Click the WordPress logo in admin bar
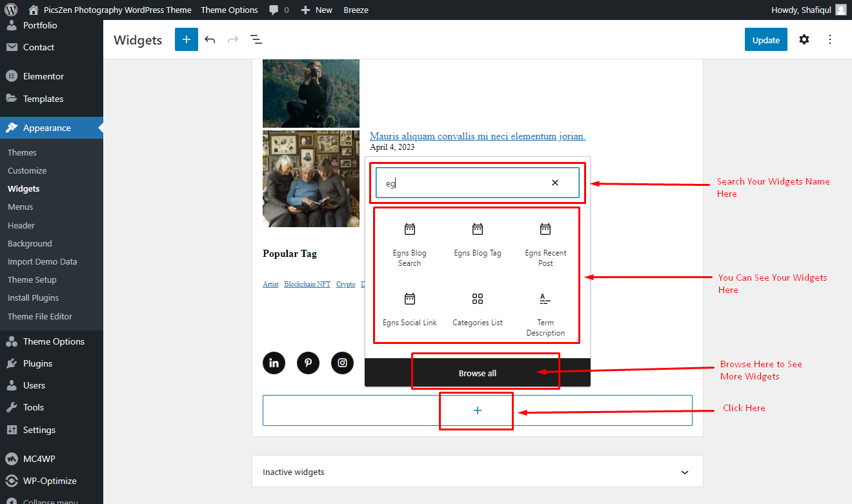Viewport: 852px width, 504px height. (11, 10)
